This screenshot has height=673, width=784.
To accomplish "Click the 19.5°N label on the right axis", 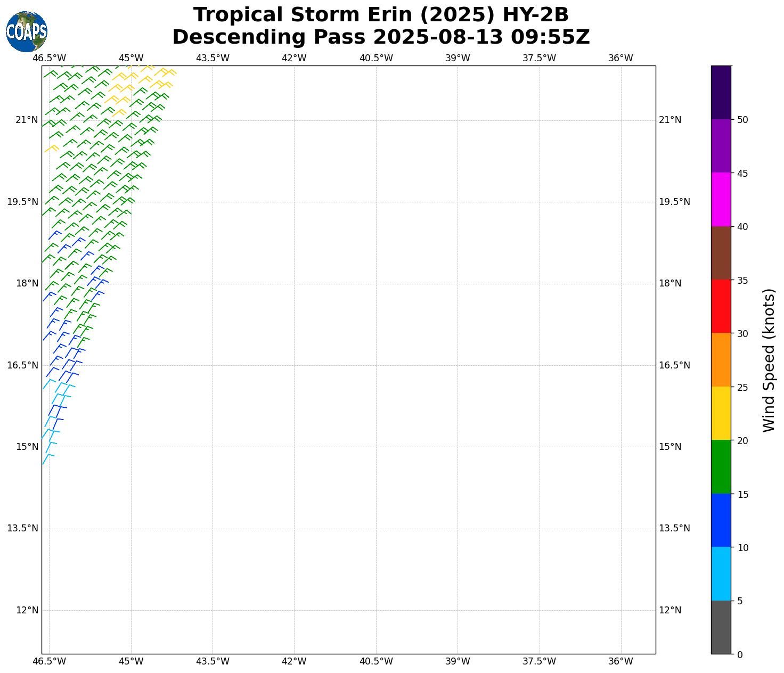I will pyautogui.click(x=674, y=202).
